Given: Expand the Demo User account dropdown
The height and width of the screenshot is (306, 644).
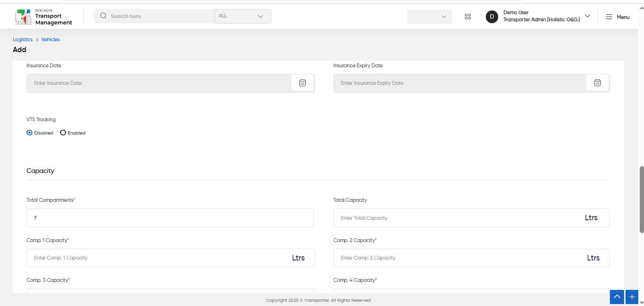Looking at the screenshot, I should pos(588,16).
